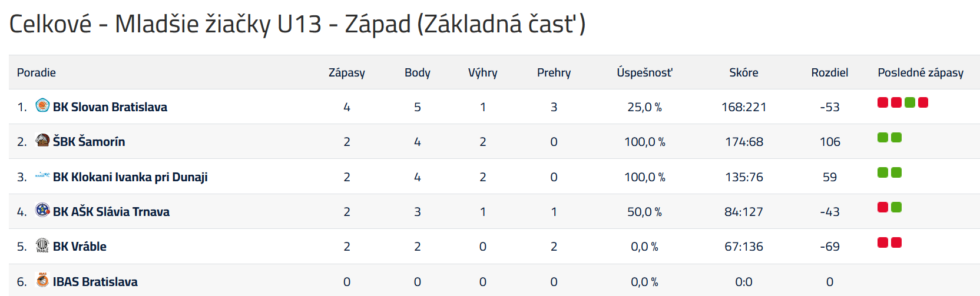Open the BK AŠK Slávia Trnava link
980x296 pixels.
[x=111, y=212]
